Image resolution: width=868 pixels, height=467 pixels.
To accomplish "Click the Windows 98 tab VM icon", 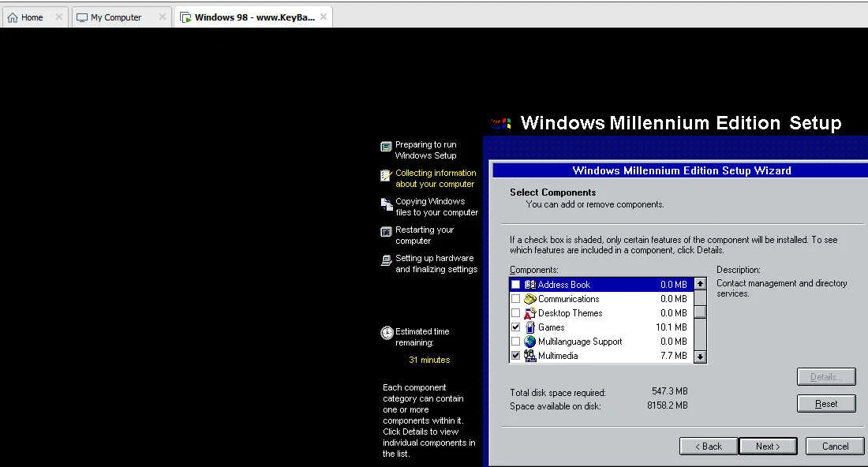I will [185, 17].
